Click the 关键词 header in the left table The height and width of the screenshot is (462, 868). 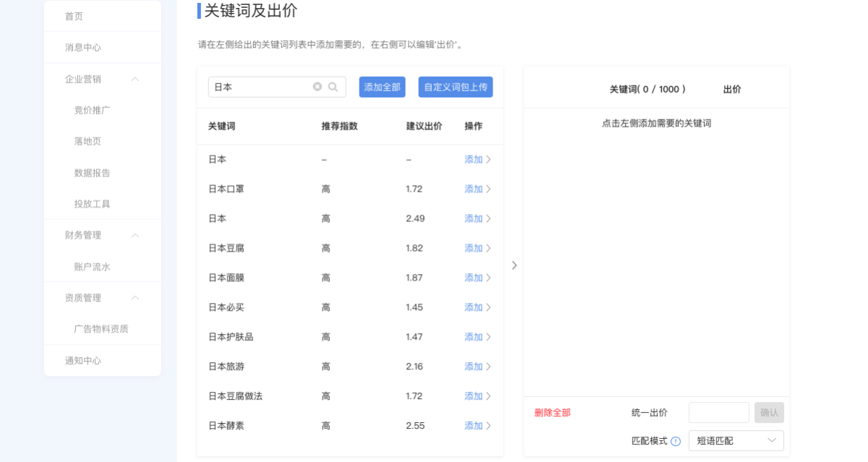(222, 126)
